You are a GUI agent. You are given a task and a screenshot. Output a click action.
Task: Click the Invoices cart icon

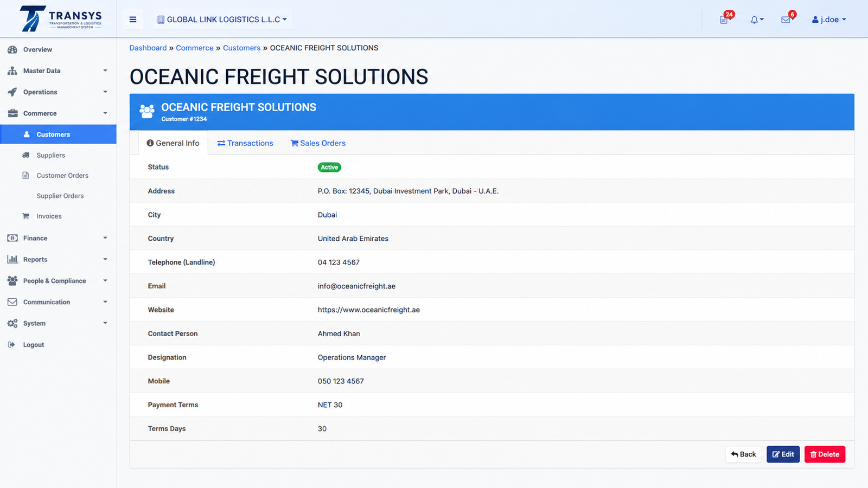point(25,216)
